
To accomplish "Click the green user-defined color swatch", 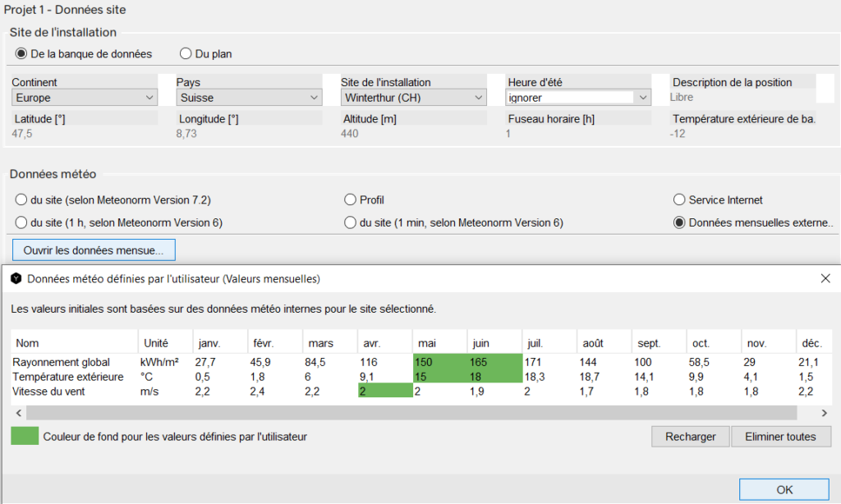I will 24,437.
